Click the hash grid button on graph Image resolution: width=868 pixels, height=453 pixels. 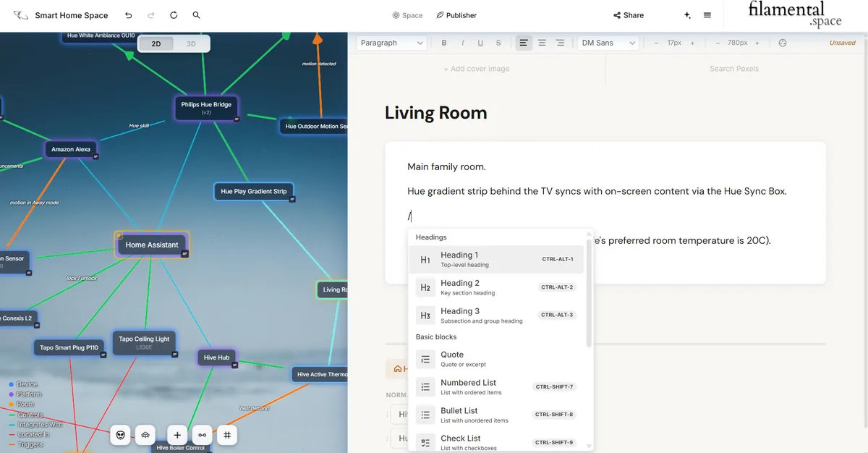click(x=227, y=435)
